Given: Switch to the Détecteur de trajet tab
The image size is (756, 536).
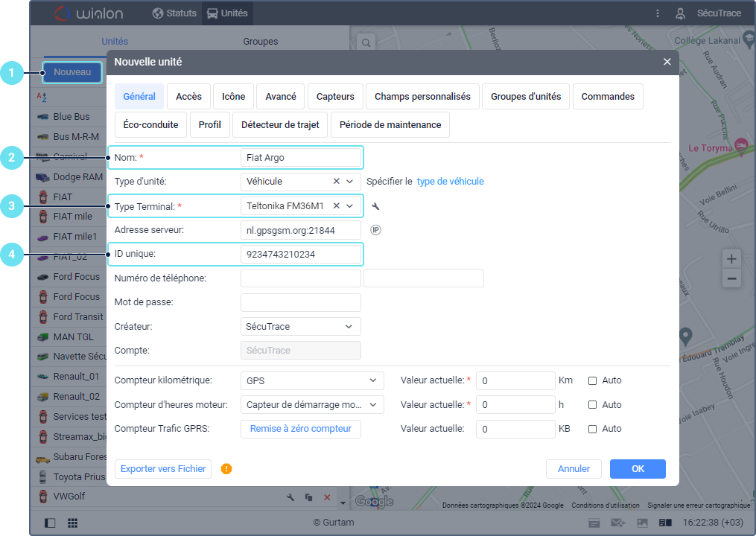Looking at the screenshot, I should [280, 124].
